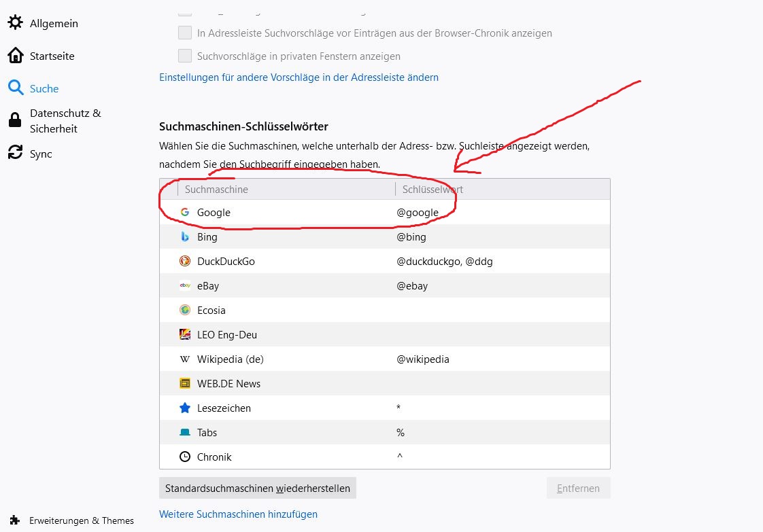Click the Wikipedia (de) icon
This screenshot has height=532, width=763.
(184, 359)
